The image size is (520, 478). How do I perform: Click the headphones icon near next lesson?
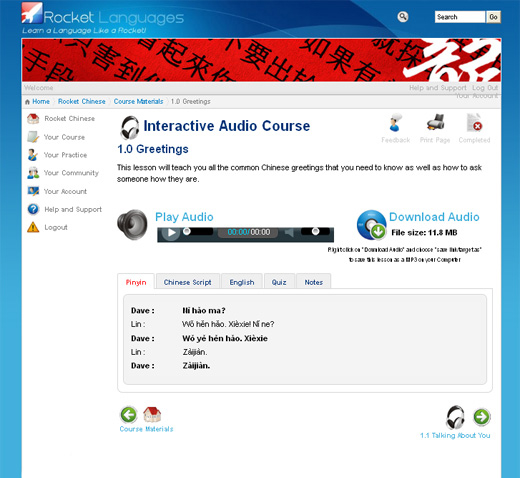[x=455, y=417]
